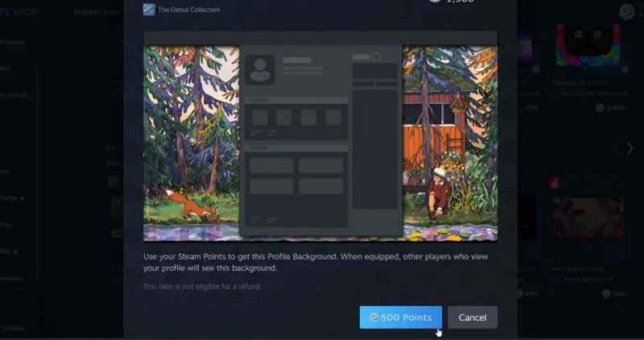Click The Debut Collection game icon
This screenshot has width=644, height=340.
pyautogui.click(x=149, y=9)
